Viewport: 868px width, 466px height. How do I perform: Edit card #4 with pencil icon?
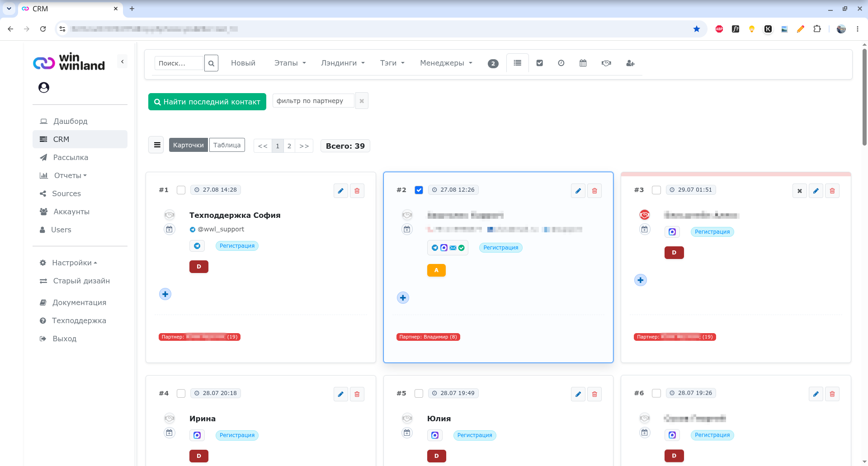[341, 394]
